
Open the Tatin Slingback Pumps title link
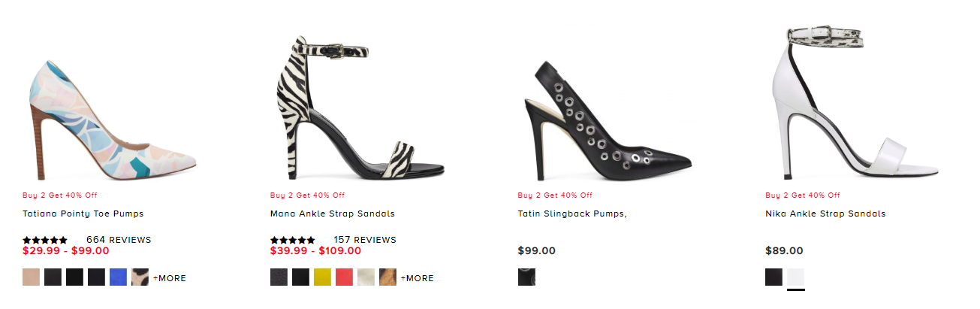click(572, 214)
